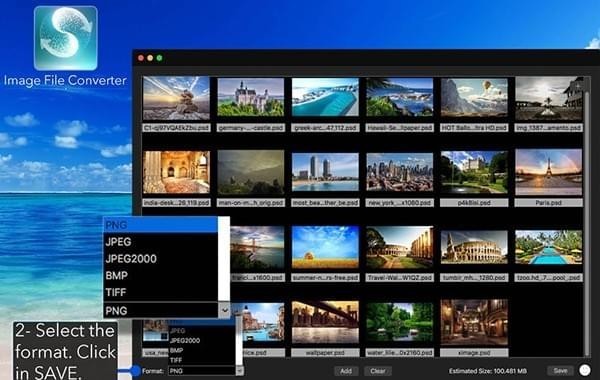This screenshot has height=380, width=600.
Task: Select the Paris.psd Eiffel Tower thumbnail
Action: tap(548, 172)
